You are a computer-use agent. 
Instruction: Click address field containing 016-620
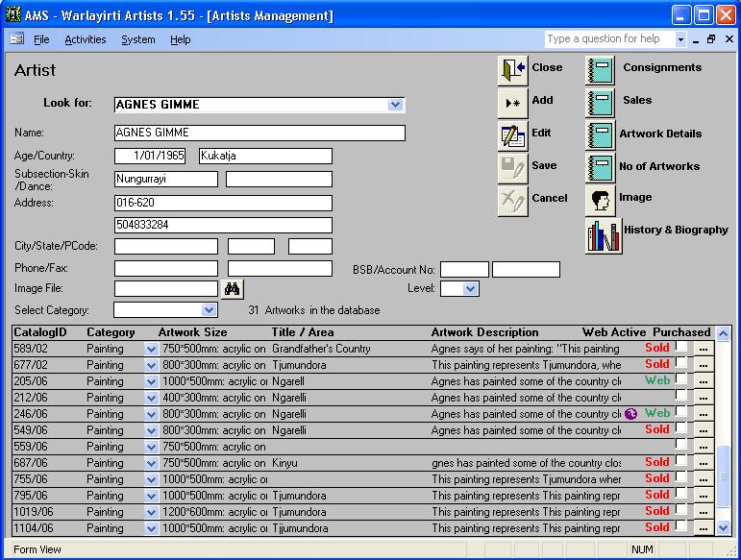tap(223, 203)
